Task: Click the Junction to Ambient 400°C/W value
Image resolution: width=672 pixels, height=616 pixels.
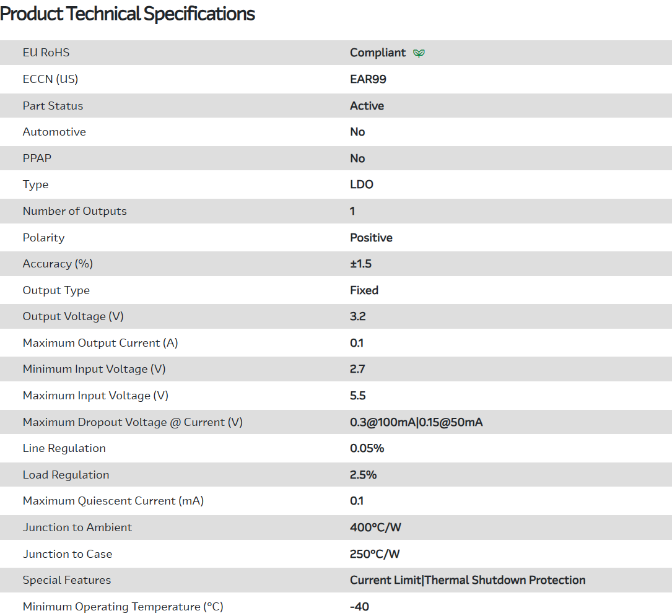Action: click(x=375, y=527)
